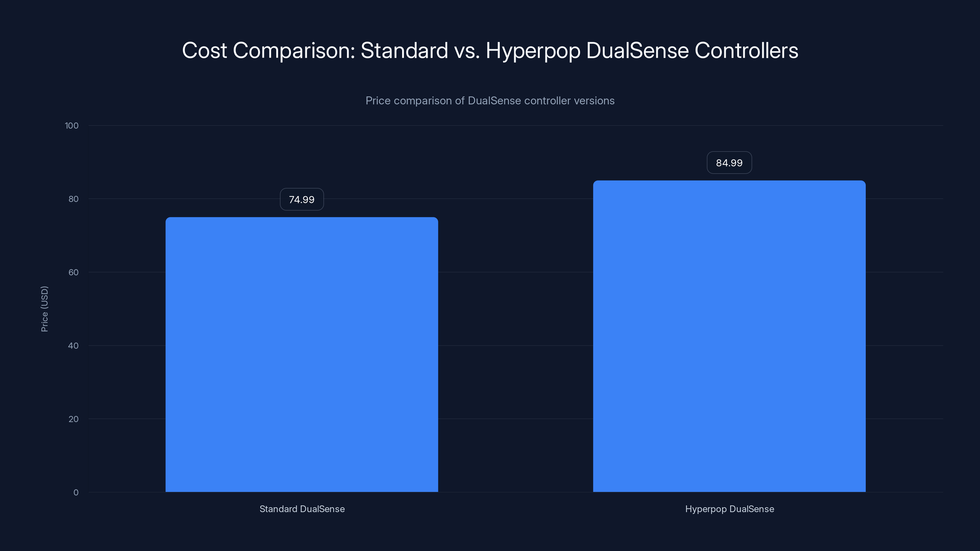Click the 60 tick mark label

click(x=73, y=272)
